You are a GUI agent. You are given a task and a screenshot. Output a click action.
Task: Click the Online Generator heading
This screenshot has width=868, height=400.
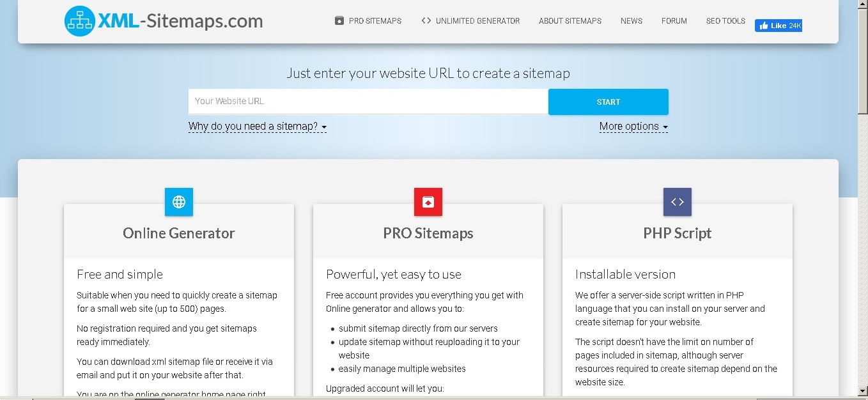point(178,233)
